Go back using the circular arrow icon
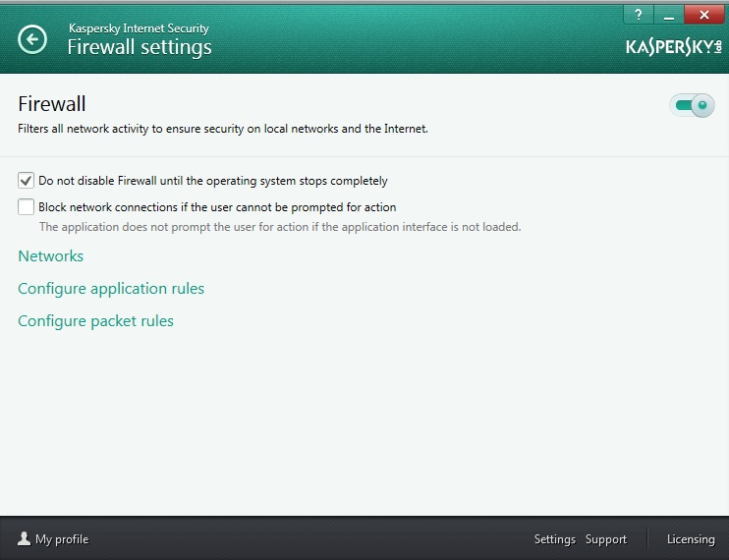729x560 pixels. [32, 39]
